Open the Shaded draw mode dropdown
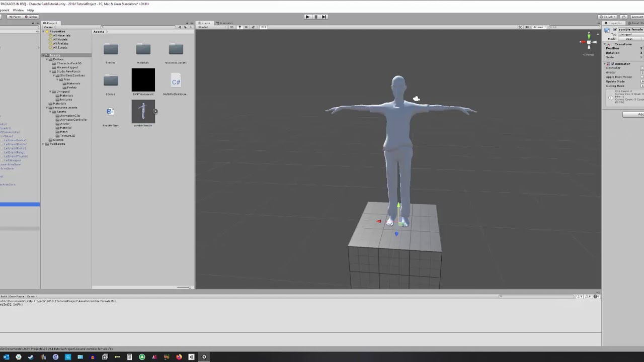Screen dimensions: 644x362 212,27
